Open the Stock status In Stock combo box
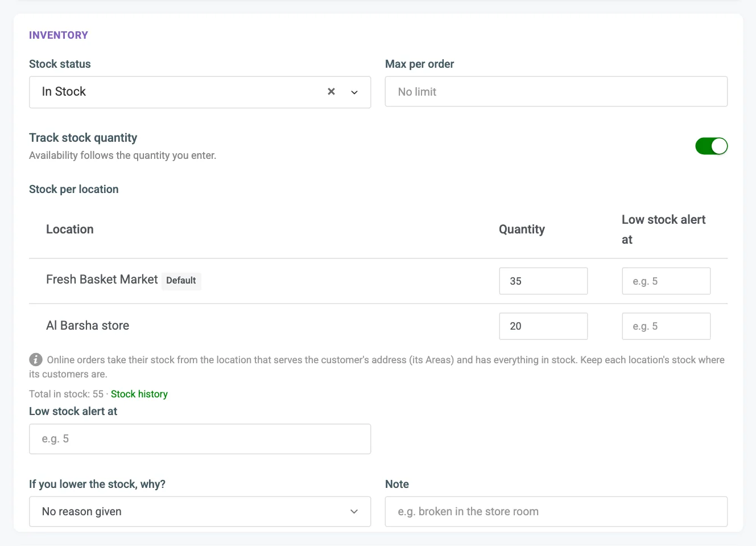Screen dimensions: 756x546 [200, 92]
